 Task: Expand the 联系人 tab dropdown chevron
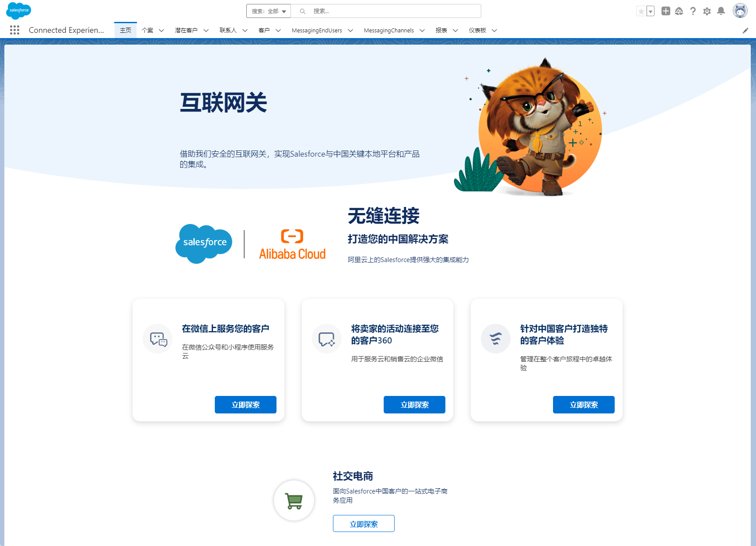245,31
